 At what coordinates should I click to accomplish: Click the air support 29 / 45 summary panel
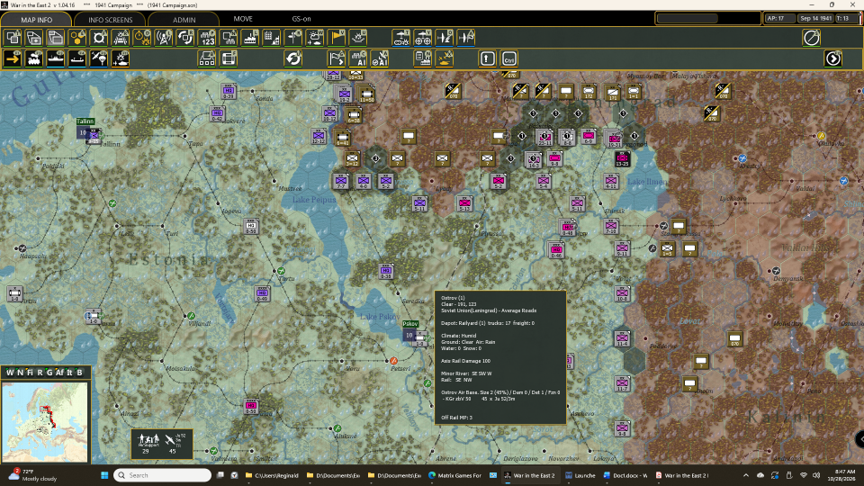162,444
